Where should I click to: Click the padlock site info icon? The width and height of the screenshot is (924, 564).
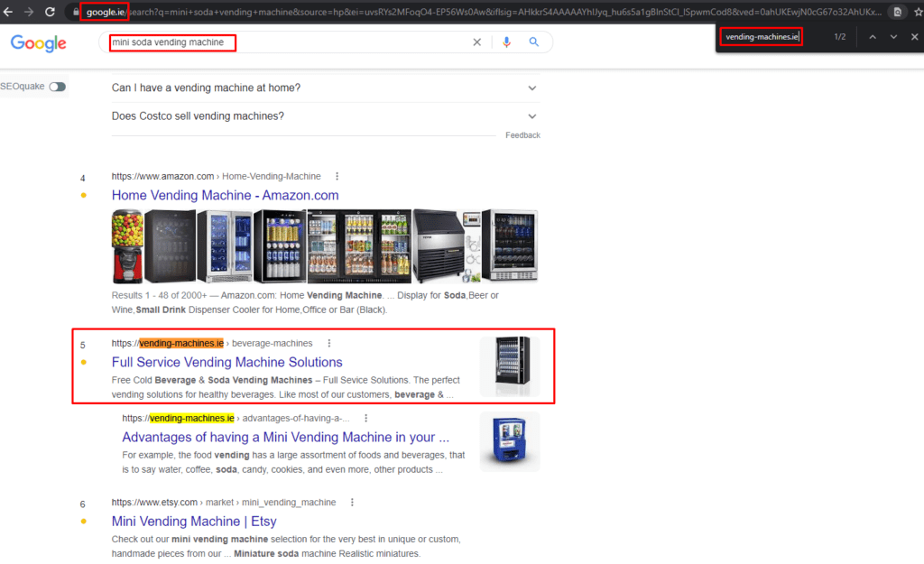[x=76, y=12]
